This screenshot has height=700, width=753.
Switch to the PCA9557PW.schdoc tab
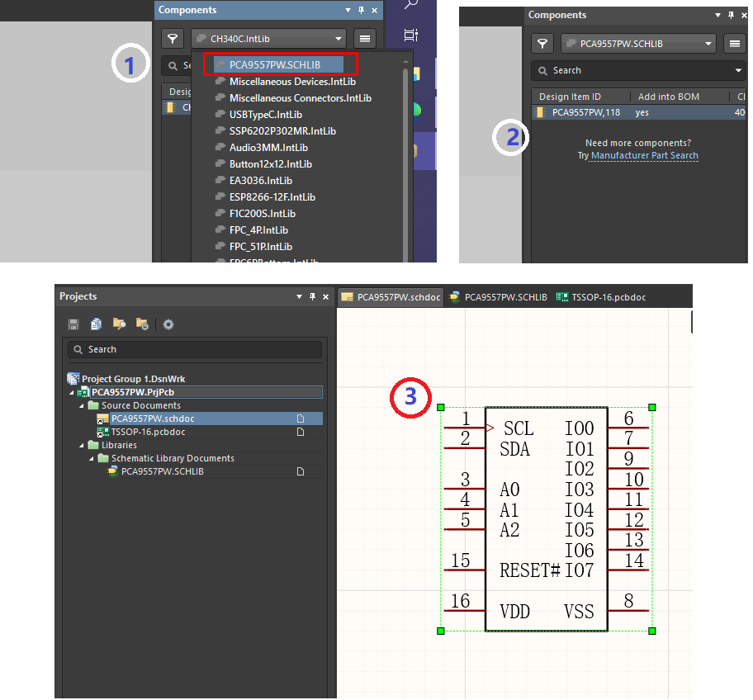click(391, 297)
